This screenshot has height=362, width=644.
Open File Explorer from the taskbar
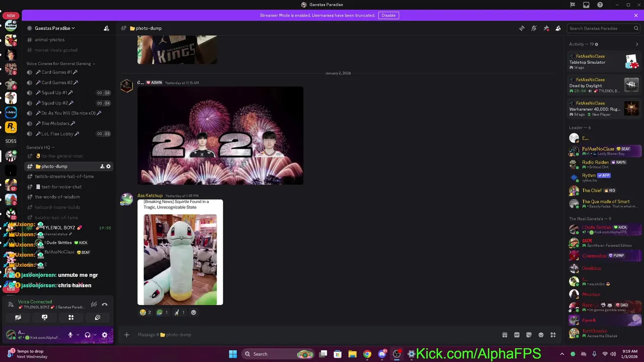click(352, 354)
